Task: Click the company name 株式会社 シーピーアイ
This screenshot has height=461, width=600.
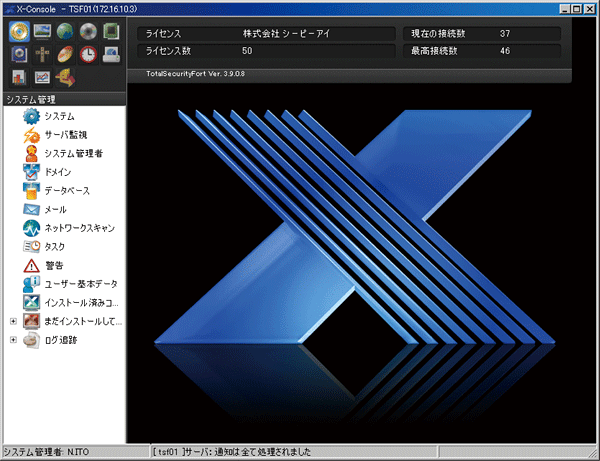Action: pos(286,34)
